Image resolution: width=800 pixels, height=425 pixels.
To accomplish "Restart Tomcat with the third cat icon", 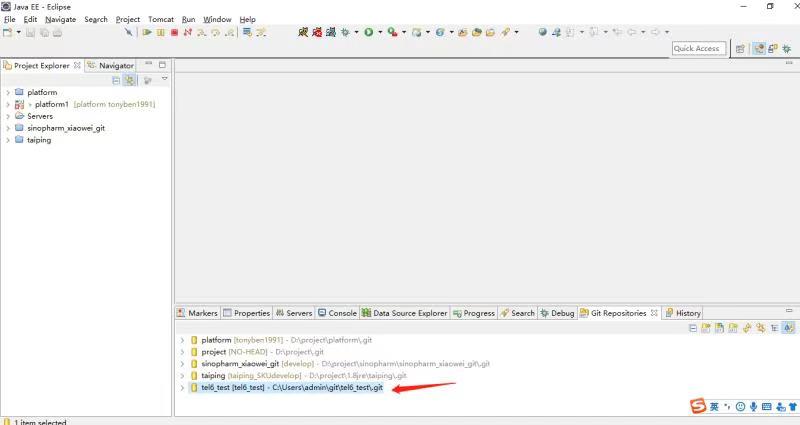I will (x=331, y=32).
